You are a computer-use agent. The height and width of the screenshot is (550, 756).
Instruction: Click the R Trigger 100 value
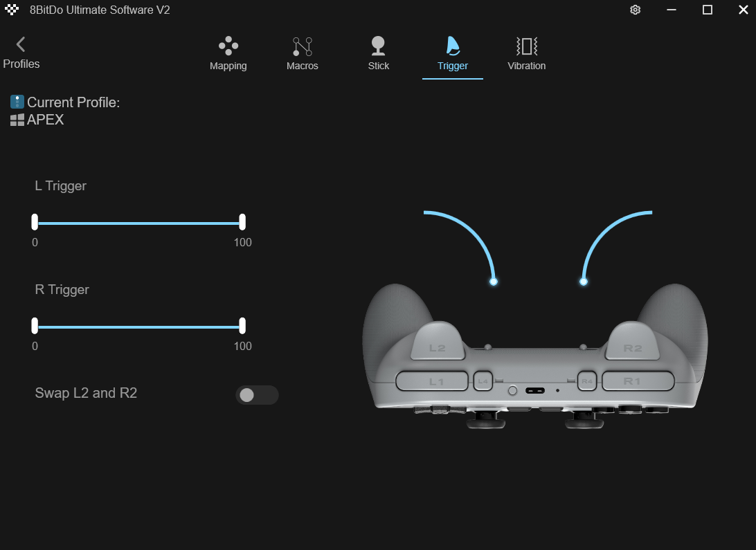point(242,347)
